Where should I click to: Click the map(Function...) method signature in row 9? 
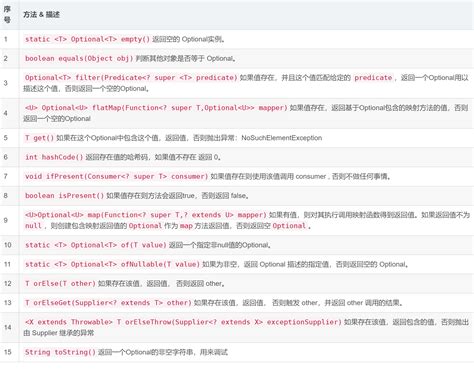[x=146, y=215]
